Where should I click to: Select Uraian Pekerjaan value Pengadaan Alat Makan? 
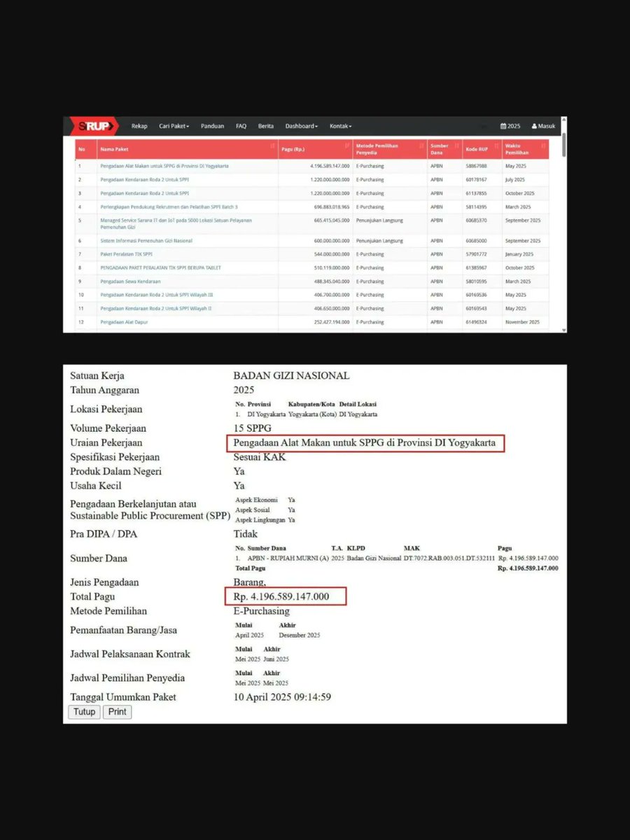(365, 443)
